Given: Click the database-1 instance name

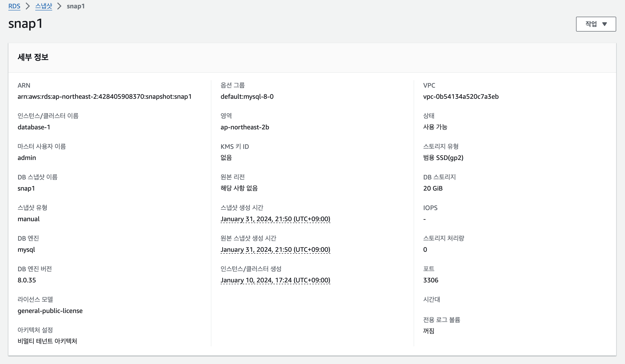Looking at the screenshot, I should [34, 127].
